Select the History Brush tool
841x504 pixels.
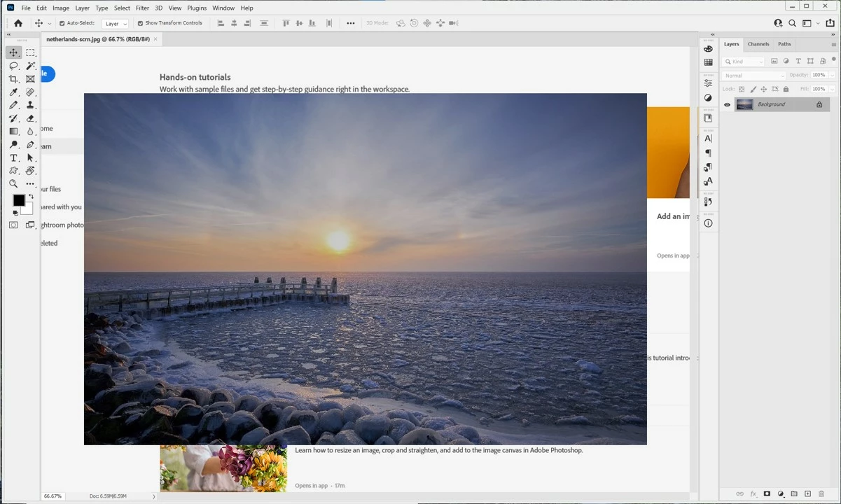pyautogui.click(x=13, y=118)
